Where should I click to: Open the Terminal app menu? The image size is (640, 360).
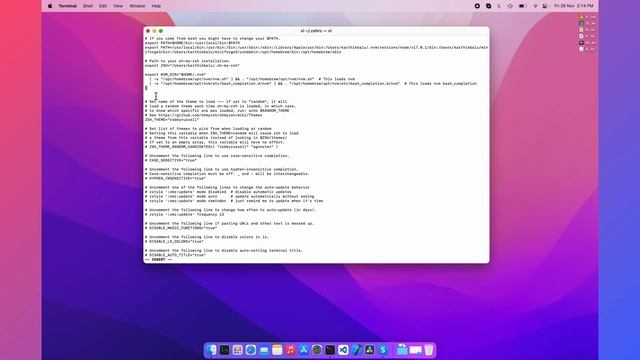click(x=67, y=6)
